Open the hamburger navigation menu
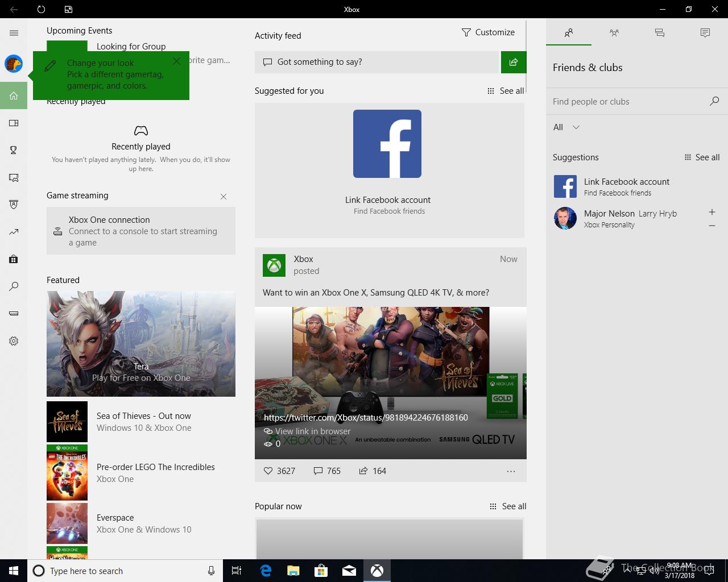 14,33
